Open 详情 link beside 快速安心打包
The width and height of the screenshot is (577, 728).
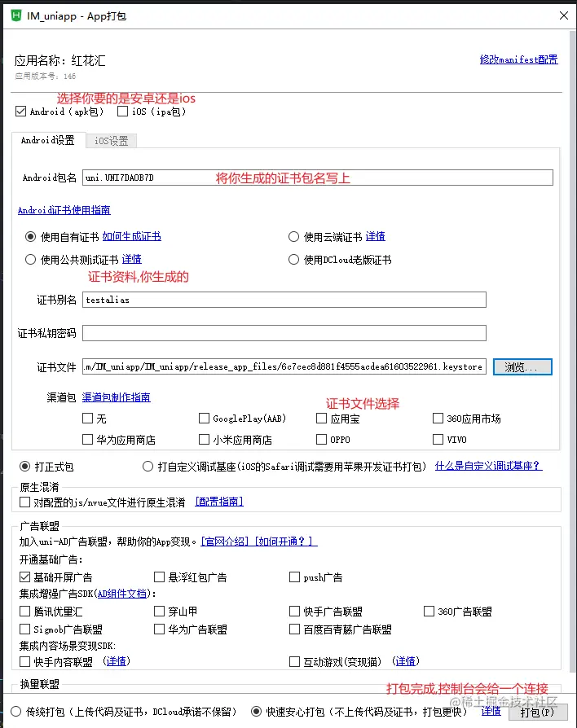tap(491, 711)
